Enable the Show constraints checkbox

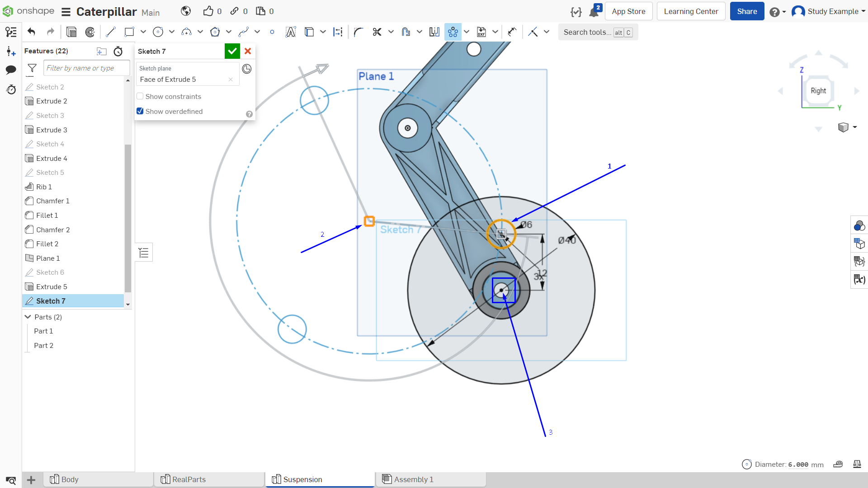(140, 97)
